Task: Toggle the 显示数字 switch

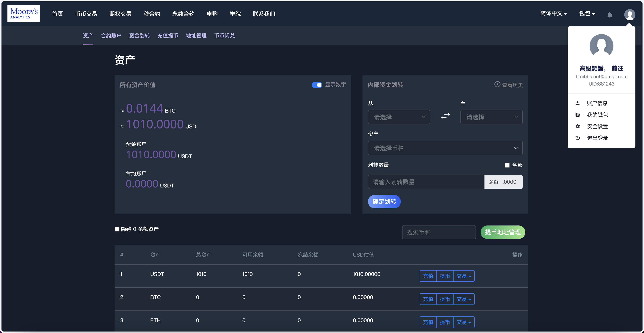Action: (x=317, y=85)
